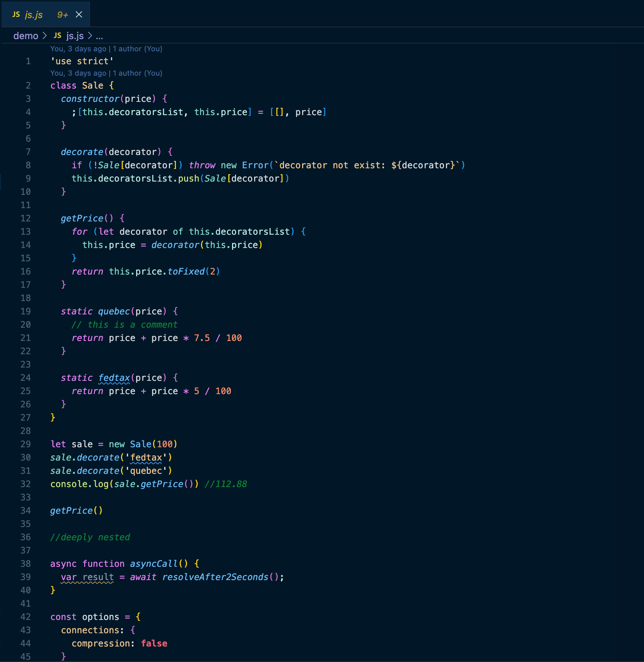644x662 pixels.
Task: Open the js.js breadcrumb dropdown
Action: tap(75, 36)
